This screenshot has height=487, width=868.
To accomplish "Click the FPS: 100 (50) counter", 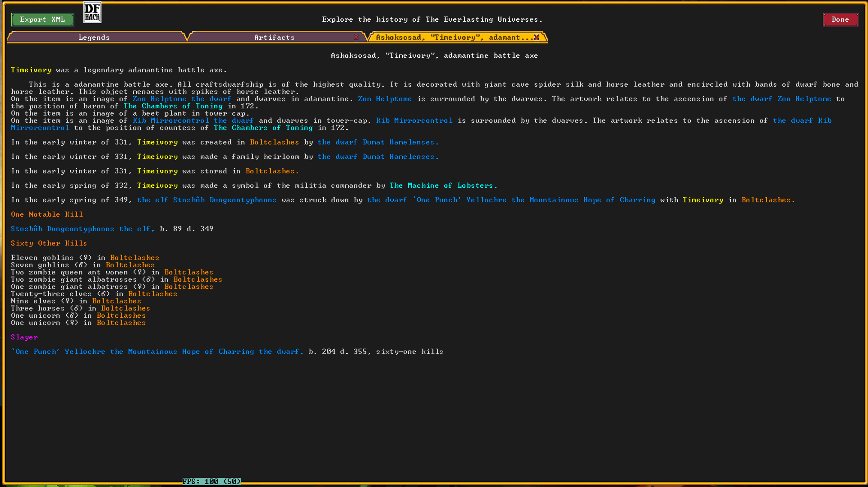I will 211,481.
